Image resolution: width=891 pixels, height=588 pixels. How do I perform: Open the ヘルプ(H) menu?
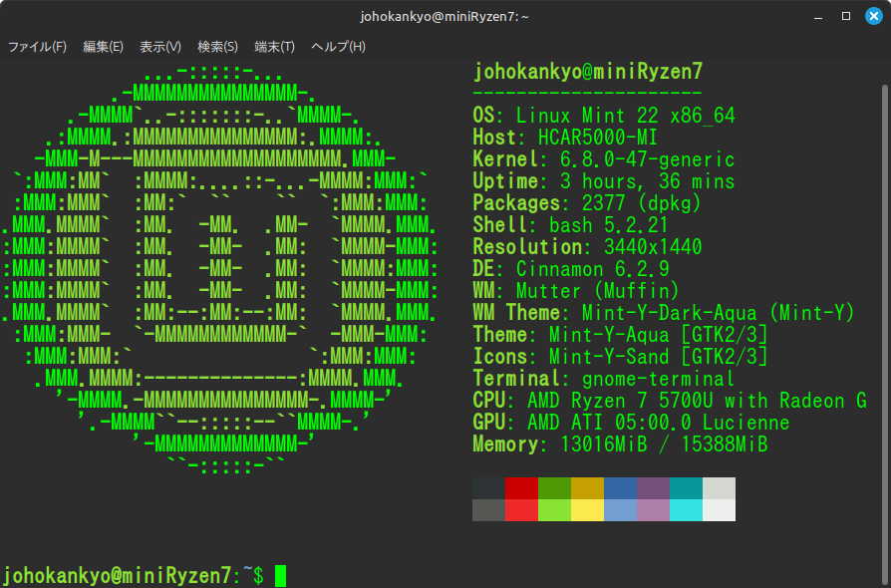click(x=338, y=47)
